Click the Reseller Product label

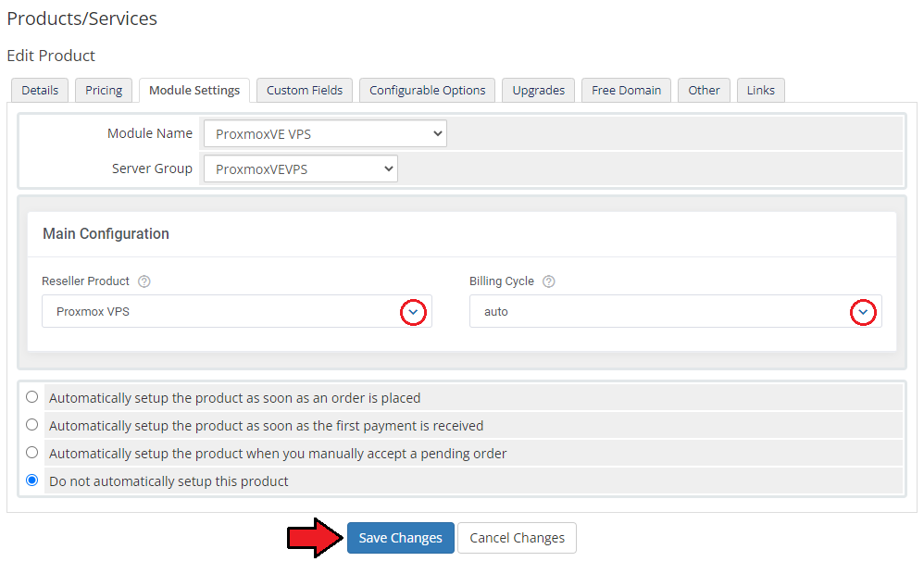tap(85, 281)
